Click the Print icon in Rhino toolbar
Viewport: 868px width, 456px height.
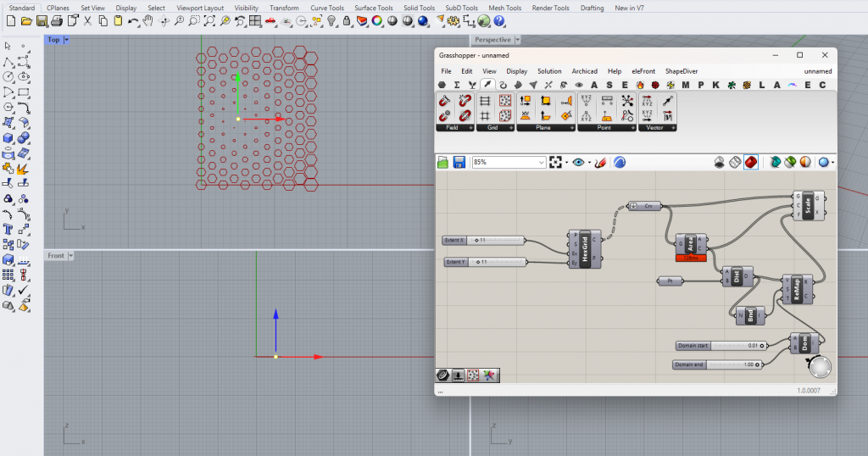56,20
